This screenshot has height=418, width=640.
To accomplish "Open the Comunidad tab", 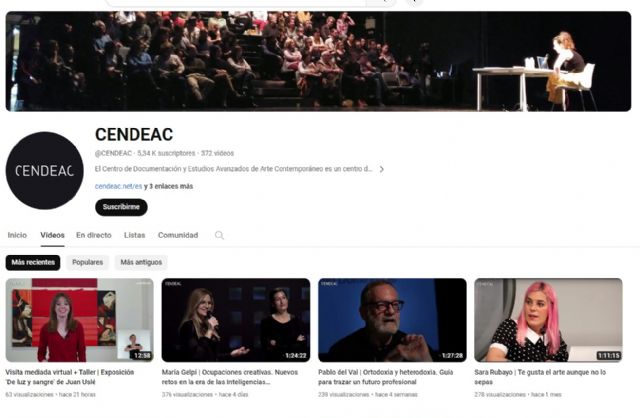I will [178, 235].
